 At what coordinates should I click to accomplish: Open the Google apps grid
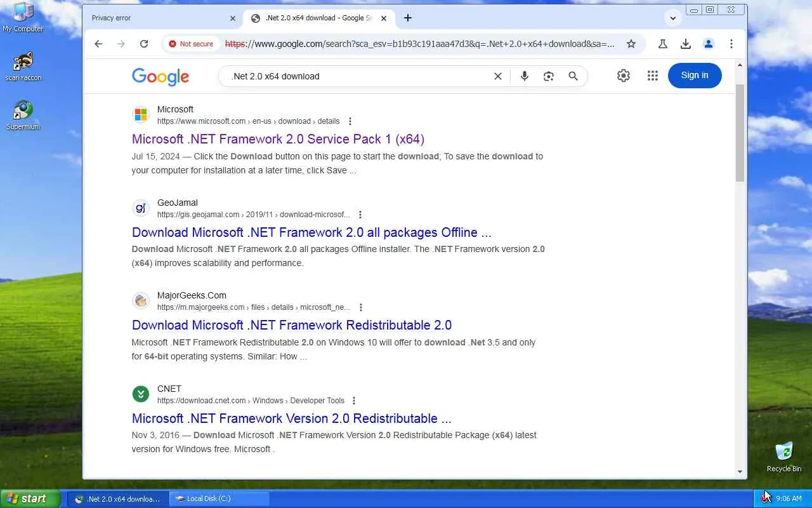653,76
